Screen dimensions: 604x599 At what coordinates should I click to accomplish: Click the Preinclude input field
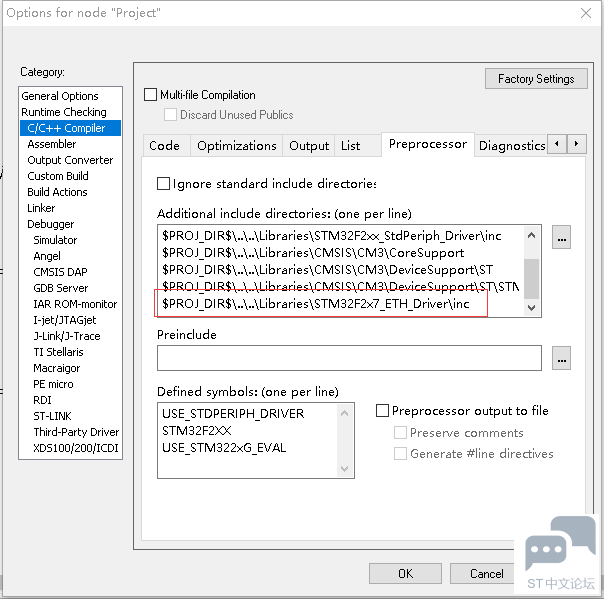(349, 358)
